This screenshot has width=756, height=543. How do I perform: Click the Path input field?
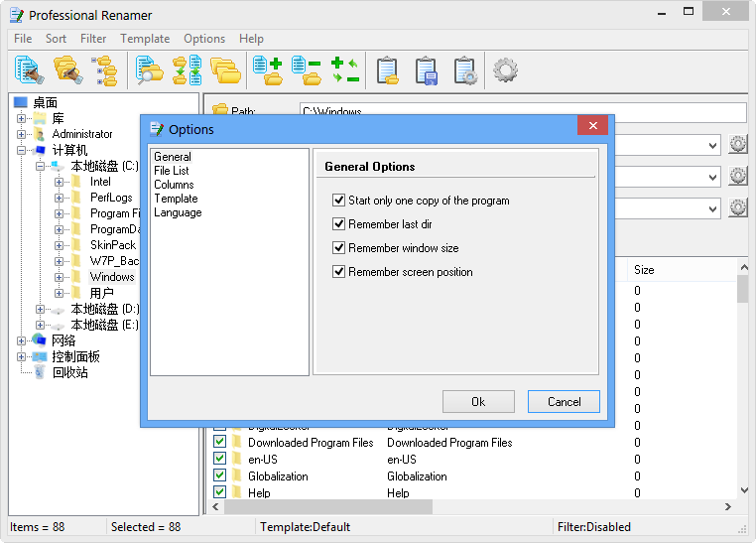point(523,112)
